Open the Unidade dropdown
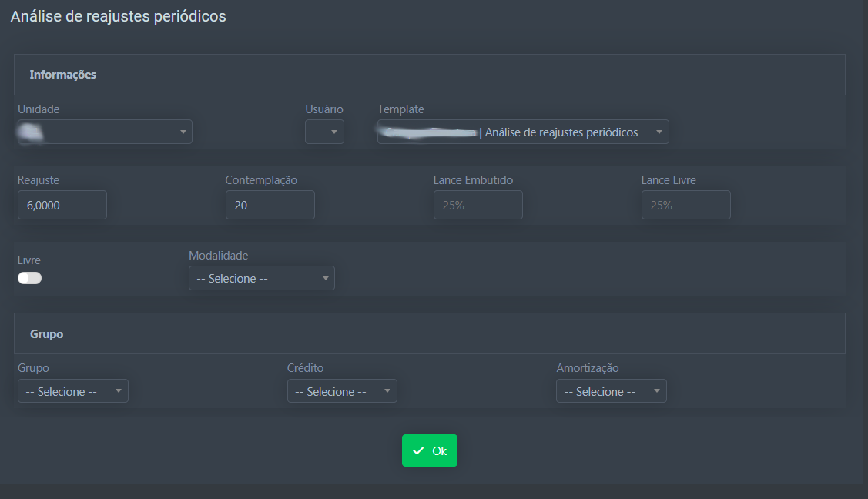Image resolution: width=868 pixels, height=499 pixels. click(105, 132)
